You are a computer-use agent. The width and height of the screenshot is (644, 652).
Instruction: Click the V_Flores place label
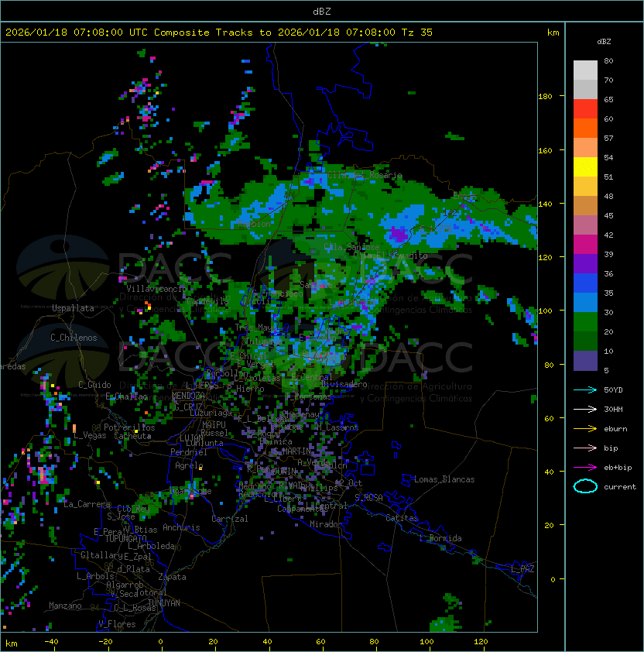[x=117, y=624]
